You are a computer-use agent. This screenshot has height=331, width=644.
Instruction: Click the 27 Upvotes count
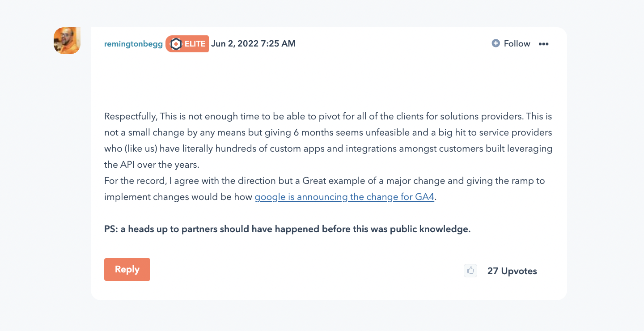tap(512, 271)
